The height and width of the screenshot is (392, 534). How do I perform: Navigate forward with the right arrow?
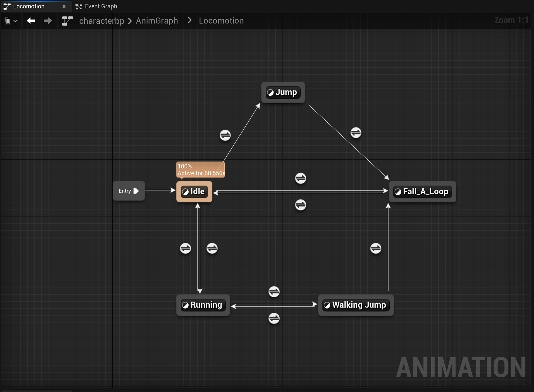pyautogui.click(x=48, y=21)
